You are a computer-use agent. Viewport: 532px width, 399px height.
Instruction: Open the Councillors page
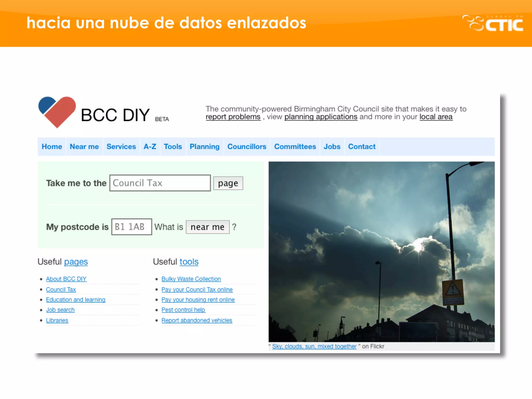(x=247, y=147)
